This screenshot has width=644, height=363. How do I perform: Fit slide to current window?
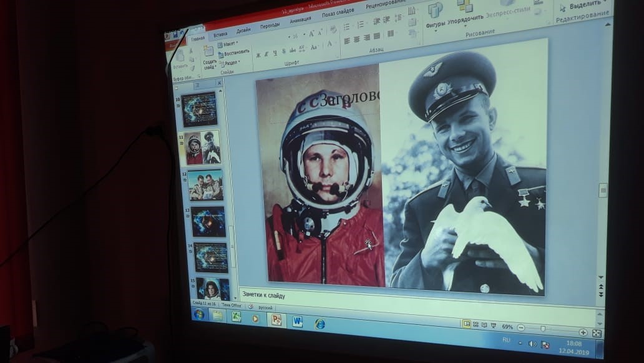coord(597,334)
